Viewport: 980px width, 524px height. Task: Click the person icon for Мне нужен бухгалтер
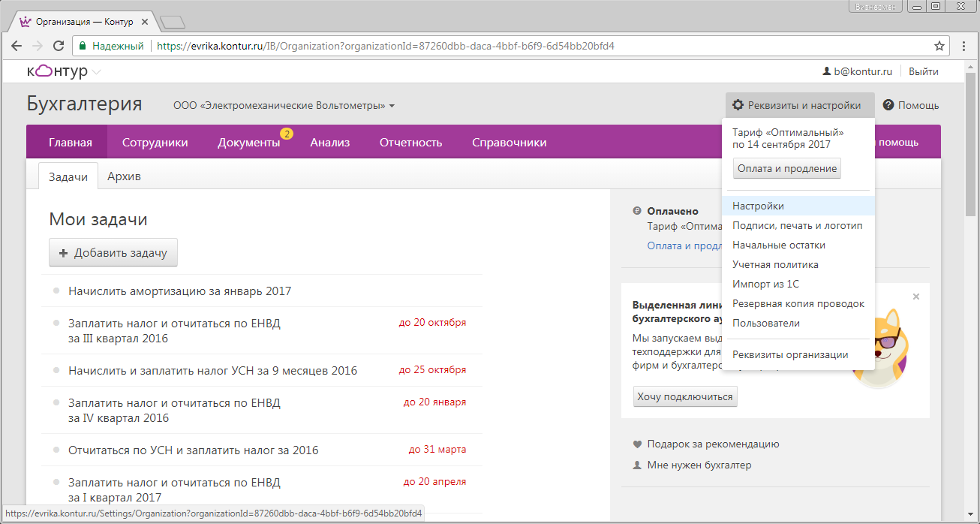[638, 465]
